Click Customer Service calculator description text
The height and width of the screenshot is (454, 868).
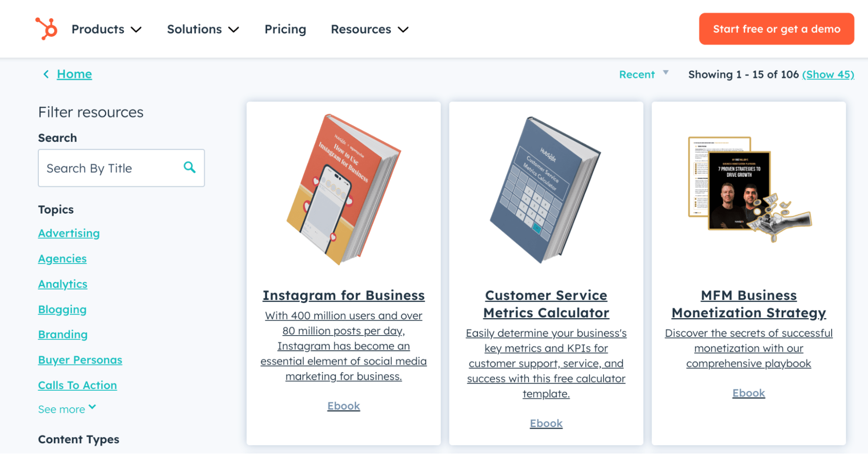pos(546,363)
